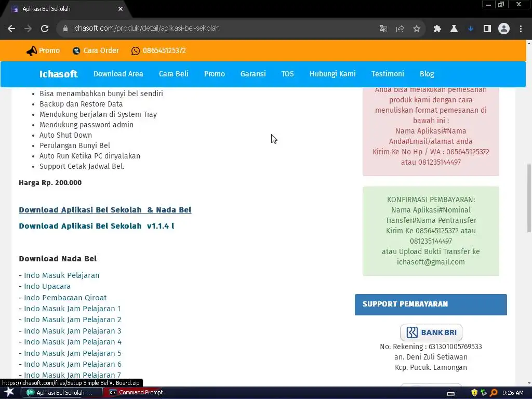Click the page vertical scrollbar thumb
The image size is (532, 399).
pos(529,198)
